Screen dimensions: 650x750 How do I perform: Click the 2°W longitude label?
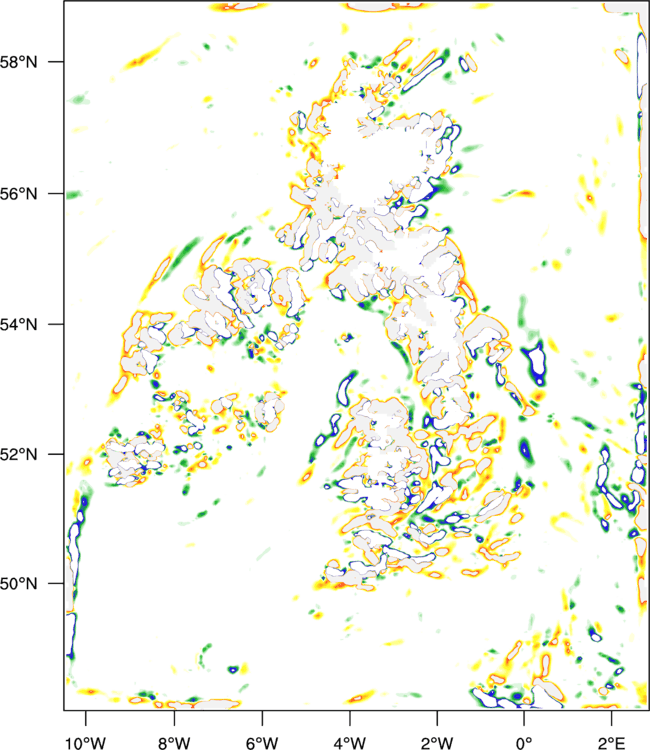[x=437, y=742]
